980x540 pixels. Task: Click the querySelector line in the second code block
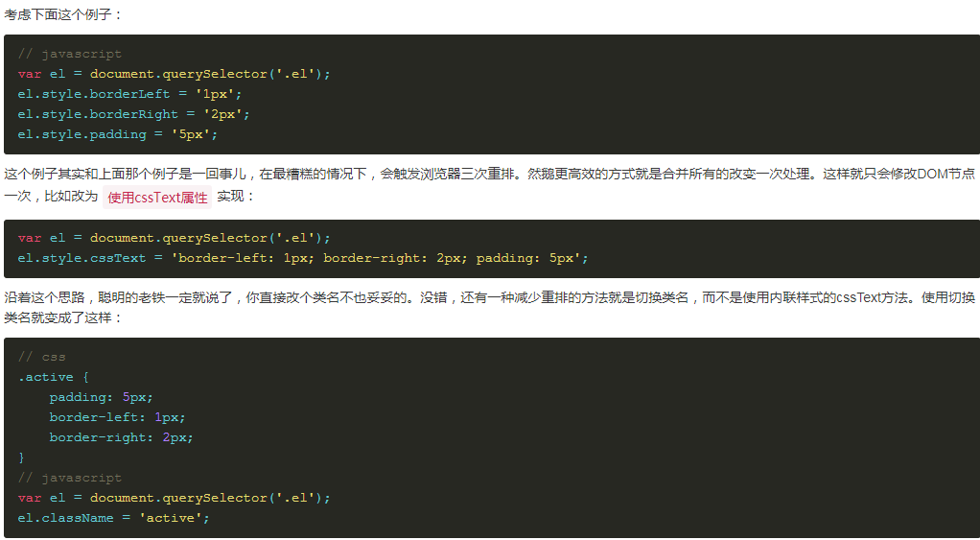pos(174,238)
